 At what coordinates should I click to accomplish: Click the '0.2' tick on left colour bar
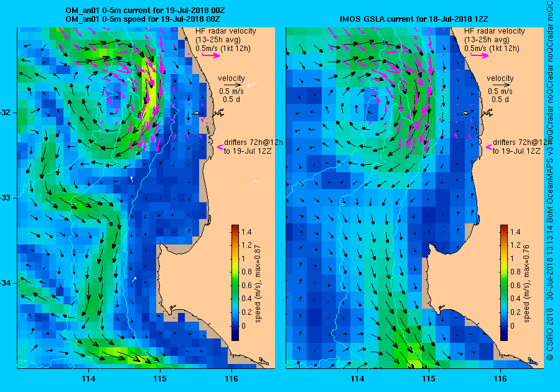246,312
